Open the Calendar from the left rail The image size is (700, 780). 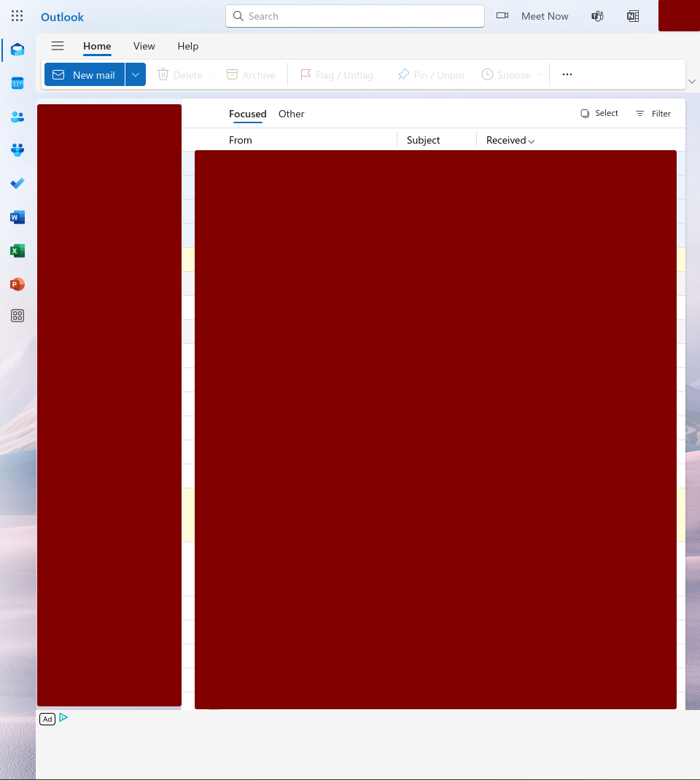(x=17, y=82)
